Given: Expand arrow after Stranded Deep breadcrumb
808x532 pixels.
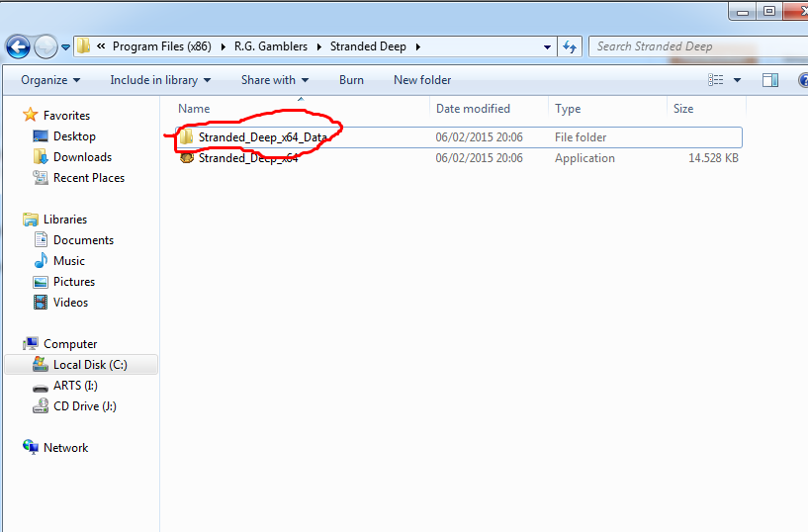Looking at the screenshot, I should [x=418, y=46].
